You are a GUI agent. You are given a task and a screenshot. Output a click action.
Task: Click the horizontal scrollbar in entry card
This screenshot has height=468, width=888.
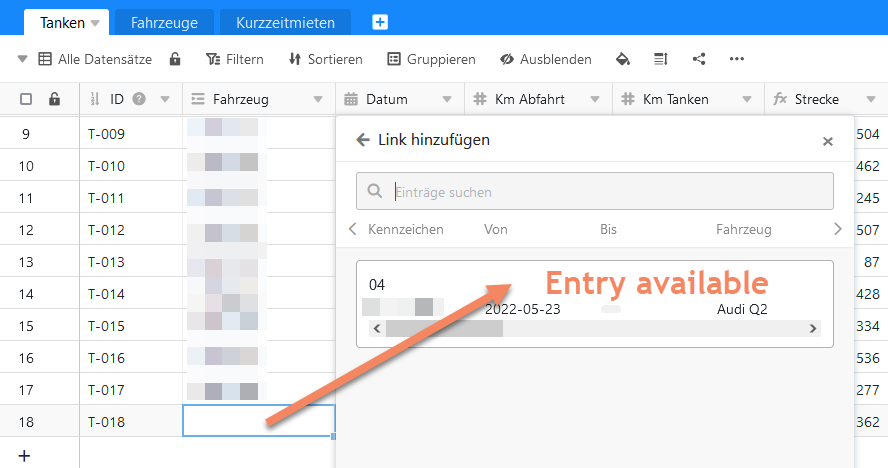coord(444,328)
